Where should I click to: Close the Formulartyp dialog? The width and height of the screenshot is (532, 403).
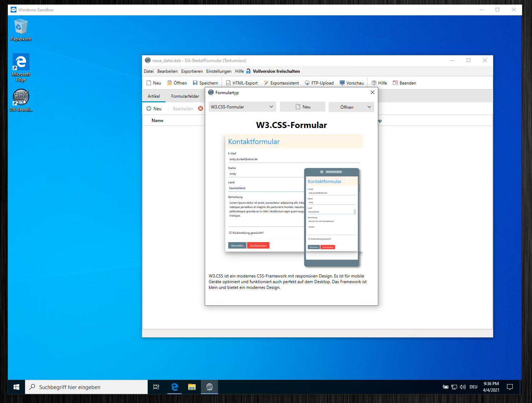pyautogui.click(x=372, y=93)
